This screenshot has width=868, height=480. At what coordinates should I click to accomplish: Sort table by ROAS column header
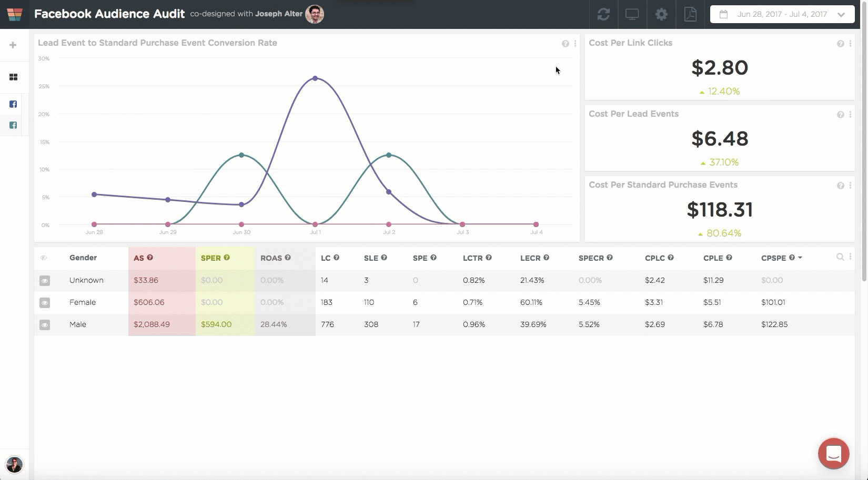pos(271,258)
